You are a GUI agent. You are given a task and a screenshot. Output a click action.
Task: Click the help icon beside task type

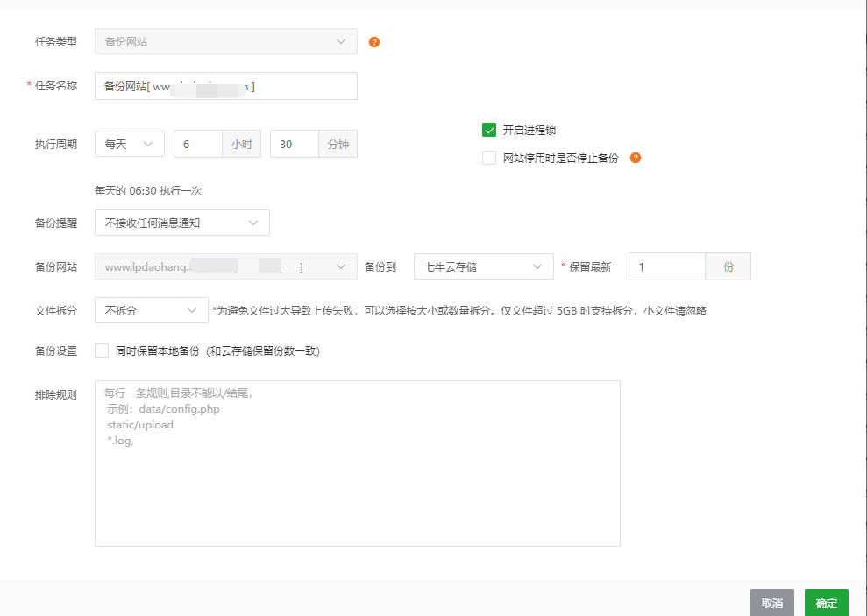374,42
